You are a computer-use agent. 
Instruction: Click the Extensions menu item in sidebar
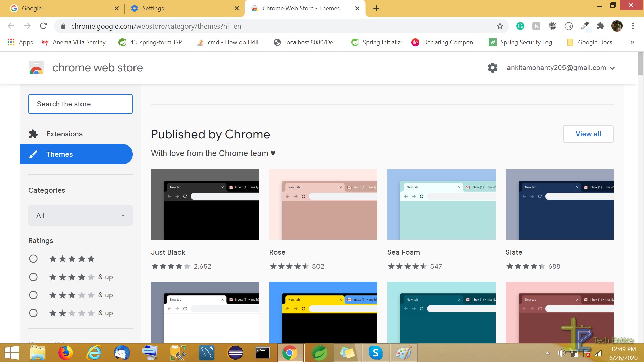(65, 134)
